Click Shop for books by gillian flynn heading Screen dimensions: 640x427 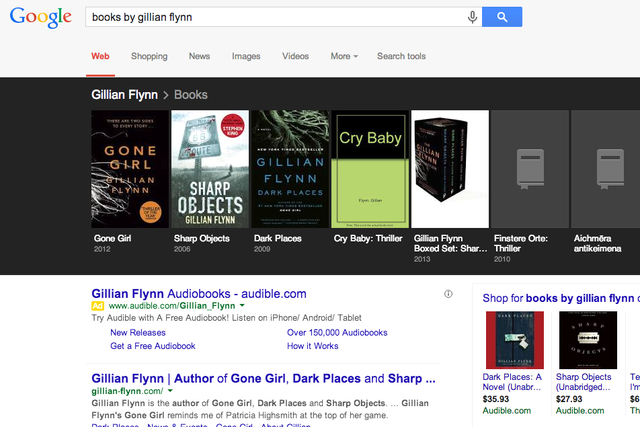(560, 298)
